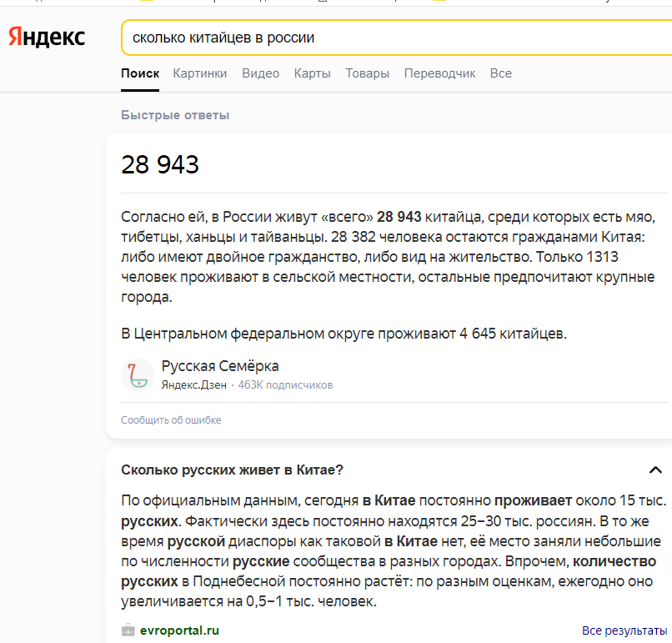This screenshot has height=643, width=672.
Task: Click Все результаты link
Action: click(x=624, y=630)
